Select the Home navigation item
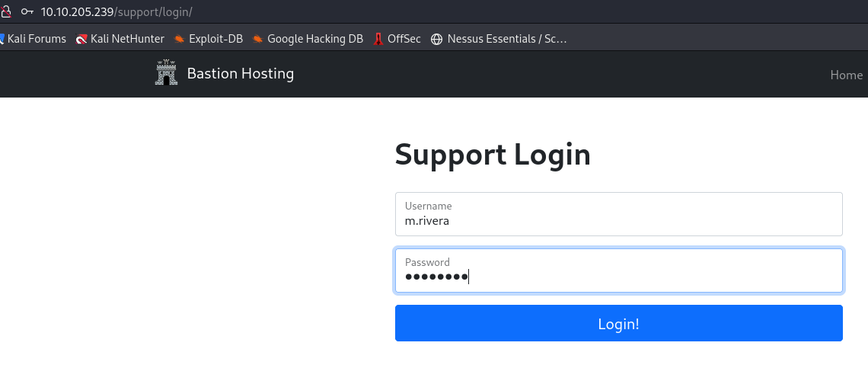The image size is (868, 365). coord(846,75)
